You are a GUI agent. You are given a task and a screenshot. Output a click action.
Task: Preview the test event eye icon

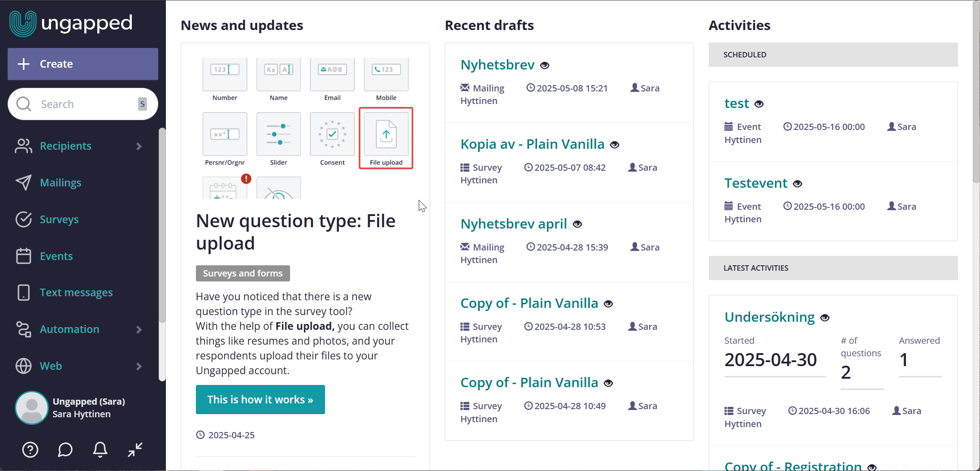pos(759,104)
